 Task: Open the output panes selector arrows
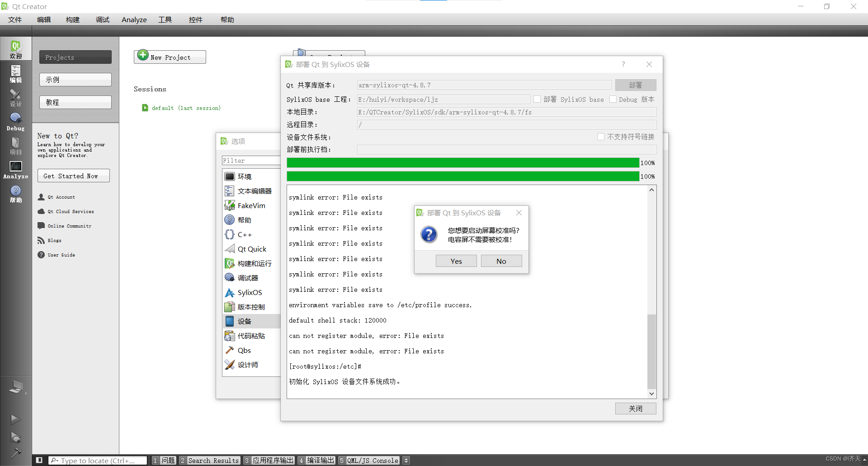406,460
